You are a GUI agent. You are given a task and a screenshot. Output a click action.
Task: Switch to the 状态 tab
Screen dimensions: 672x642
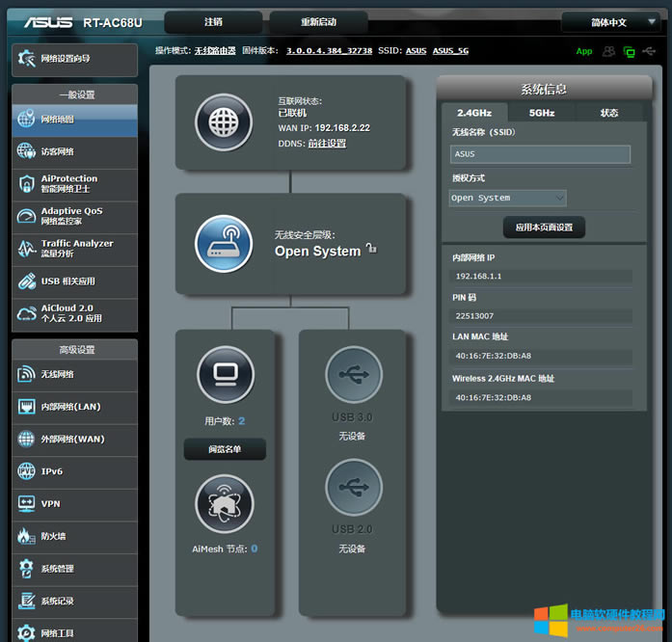tap(609, 113)
